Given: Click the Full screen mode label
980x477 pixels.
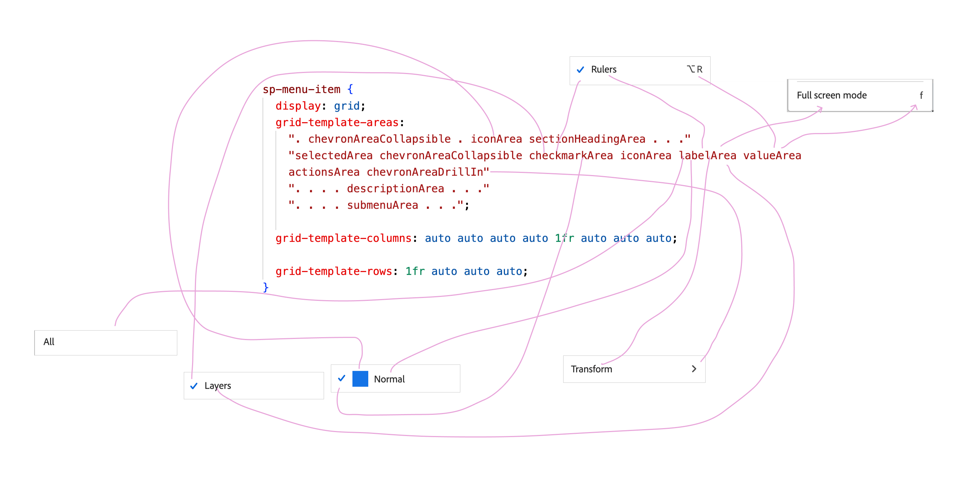Looking at the screenshot, I should pyautogui.click(x=831, y=95).
